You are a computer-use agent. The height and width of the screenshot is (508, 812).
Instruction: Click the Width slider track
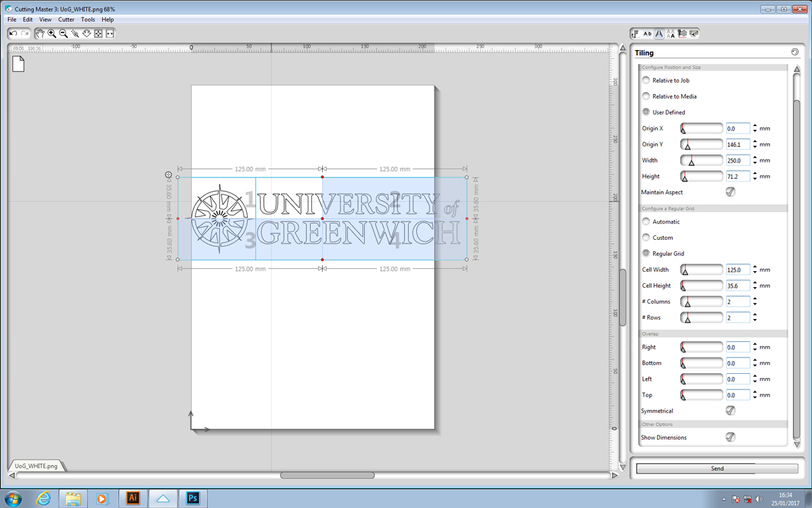tap(702, 161)
